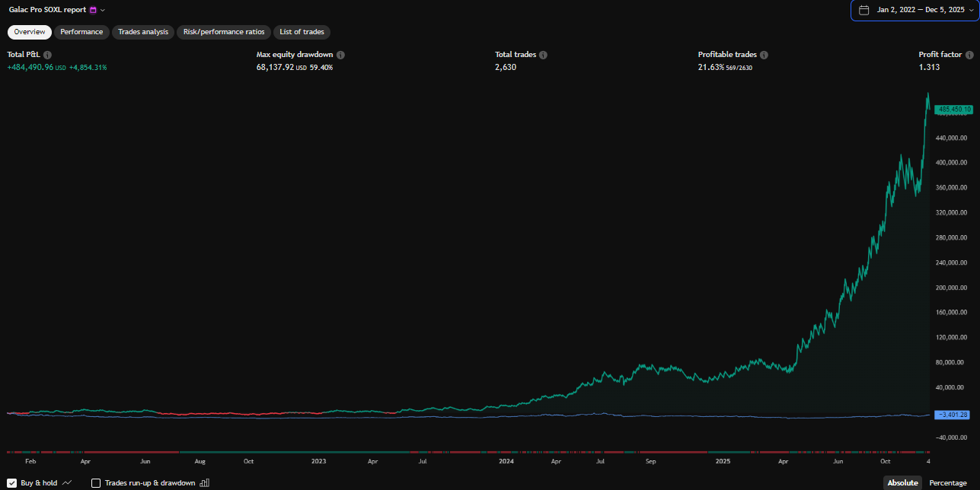Open the List of trades tab
Image resolution: width=980 pixels, height=490 pixels.
tap(302, 32)
